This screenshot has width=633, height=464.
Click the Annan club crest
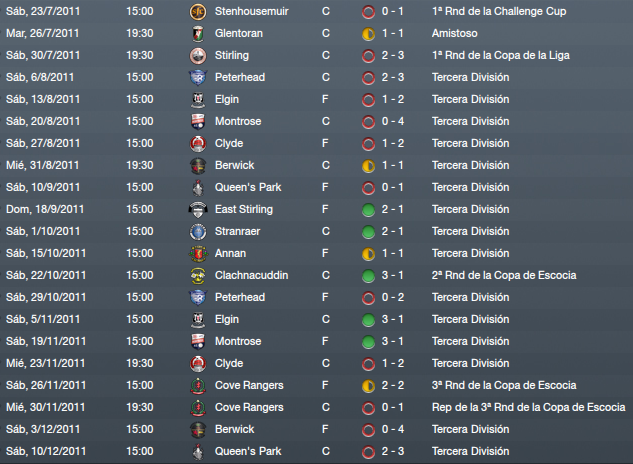point(198,253)
